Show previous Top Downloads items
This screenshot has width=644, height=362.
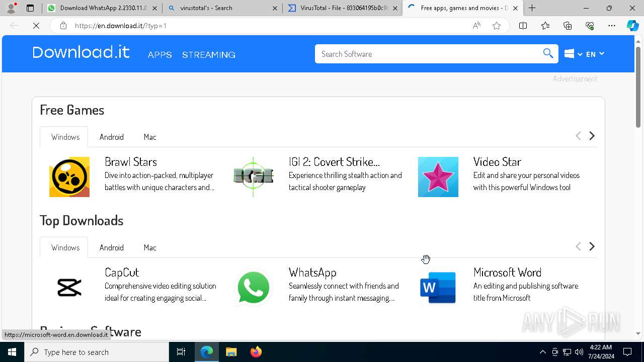pos(578,246)
